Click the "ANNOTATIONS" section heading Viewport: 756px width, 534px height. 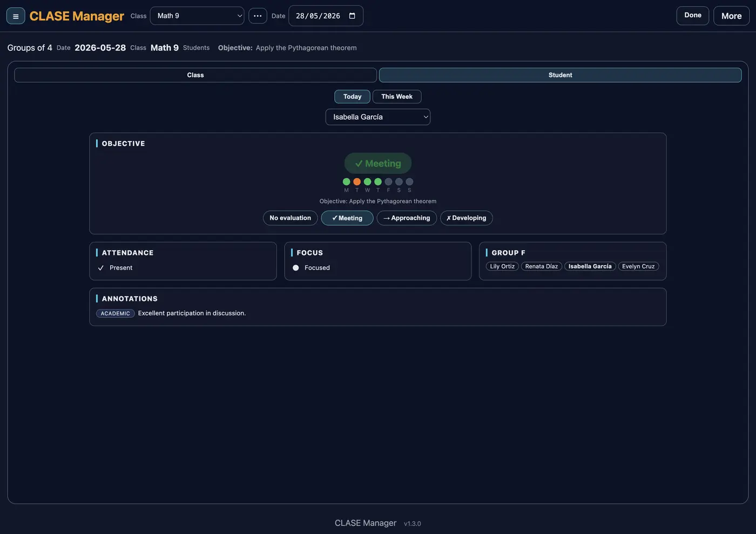coord(130,299)
